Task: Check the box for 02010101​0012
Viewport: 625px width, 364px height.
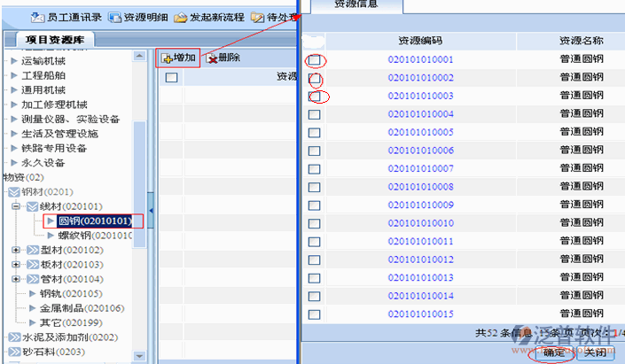Action: (314, 259)
